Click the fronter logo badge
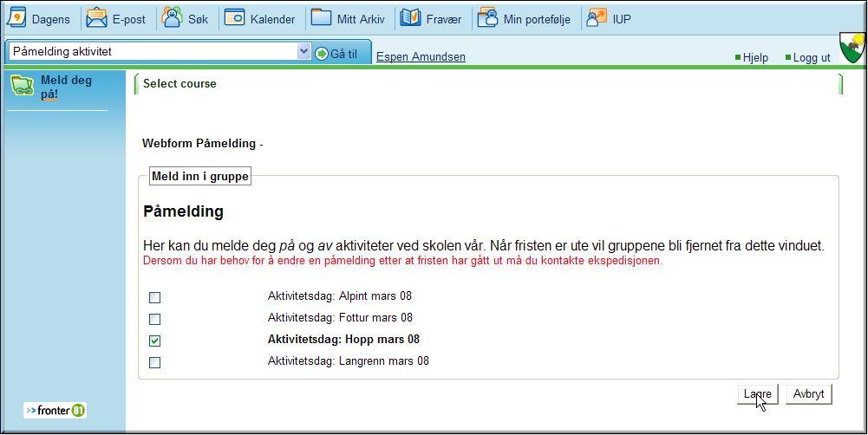 pos(55,410)
